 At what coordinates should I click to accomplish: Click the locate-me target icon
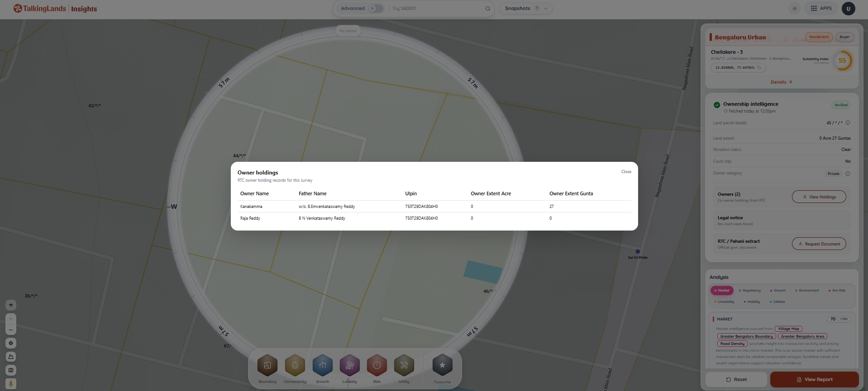tap(11, 343)
